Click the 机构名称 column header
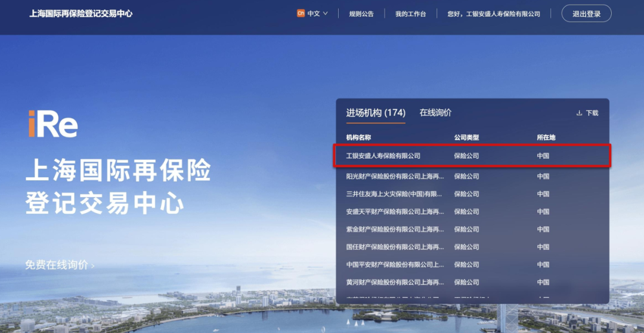 tap(358, 138)
